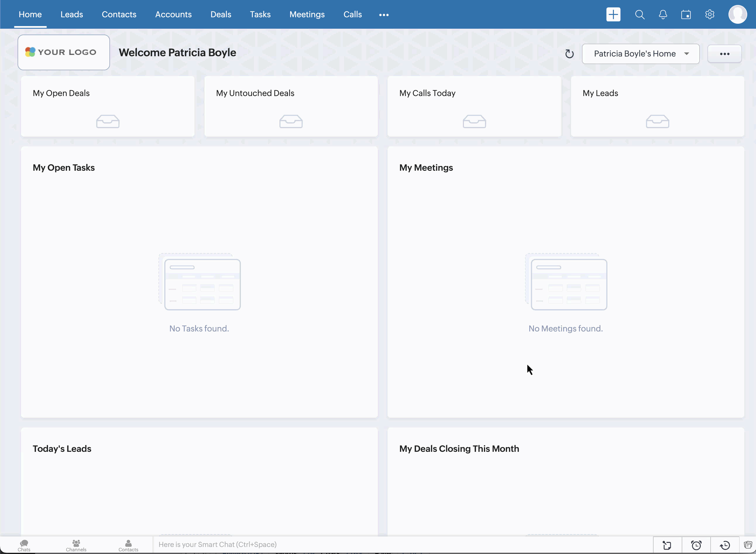Open the Chats panel in bottom bar
This screenshot has height=554, width=756.
tap(24, 545)
